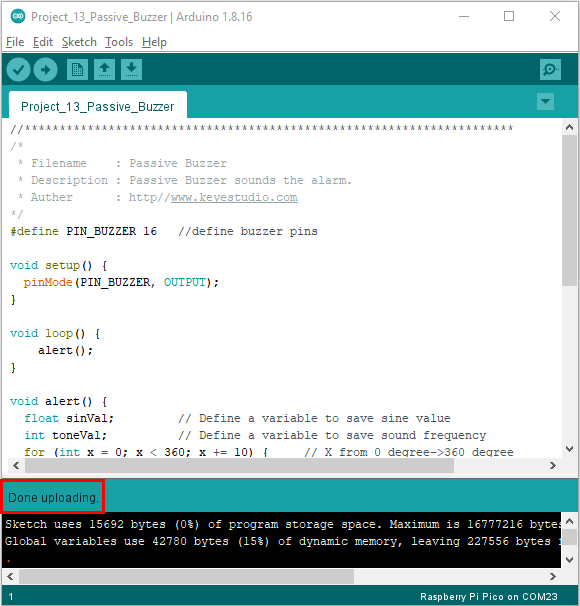Create a new sketch with the New icon
The width and height of the screenshot is (580, 606).
coord(77,70)
